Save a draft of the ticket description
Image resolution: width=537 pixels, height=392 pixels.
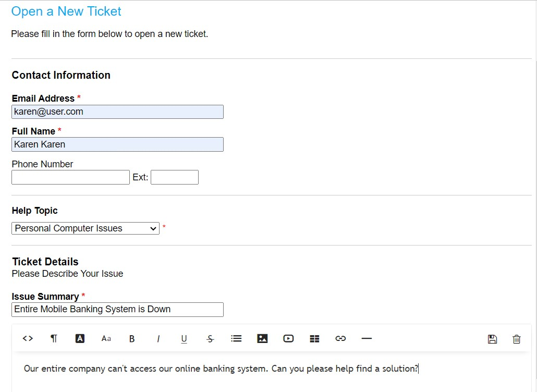492,338
